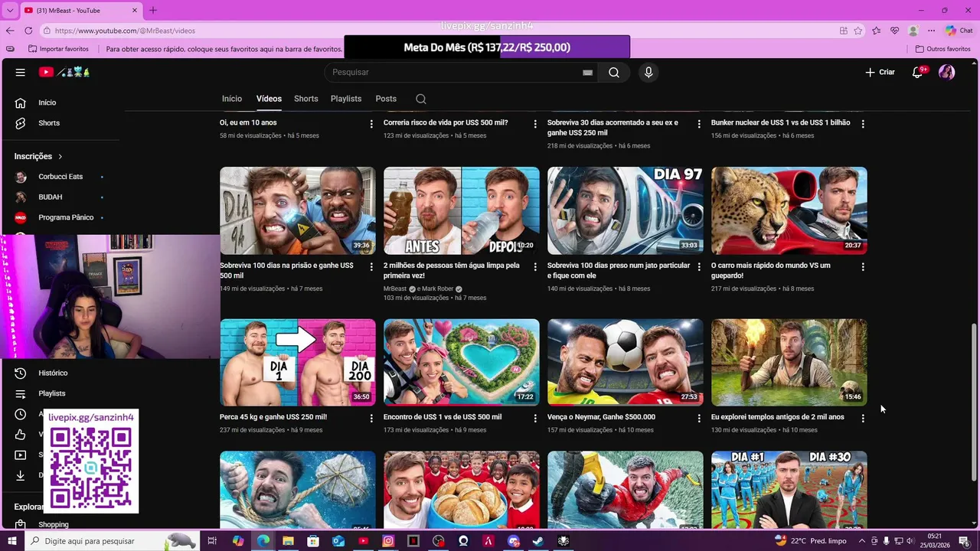This screenshot has width=980, height=551.
Task: Open options for templos antigos video
Action: [x=863, y=419]
